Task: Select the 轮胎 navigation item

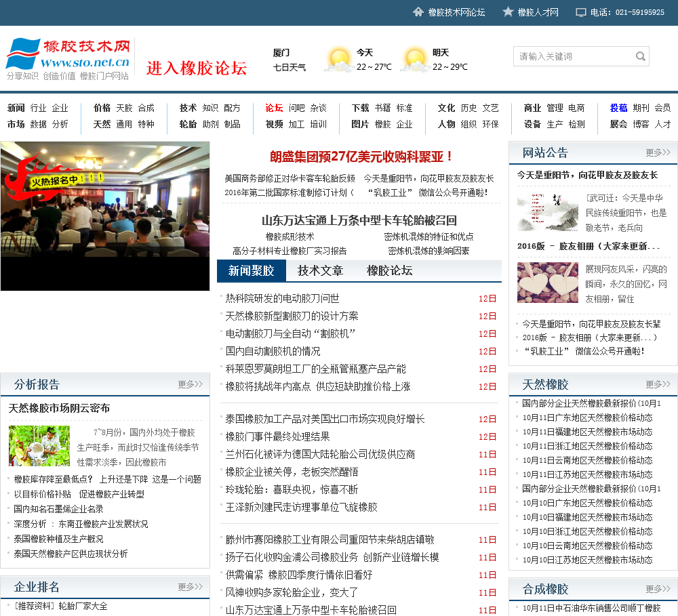Action: pyautogui.click(x=188, y=124)
